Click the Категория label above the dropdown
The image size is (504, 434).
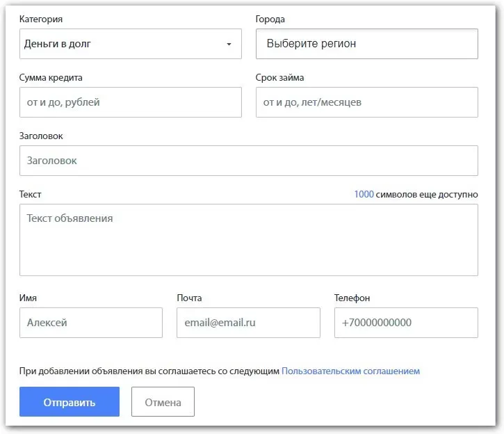(45, 19)
